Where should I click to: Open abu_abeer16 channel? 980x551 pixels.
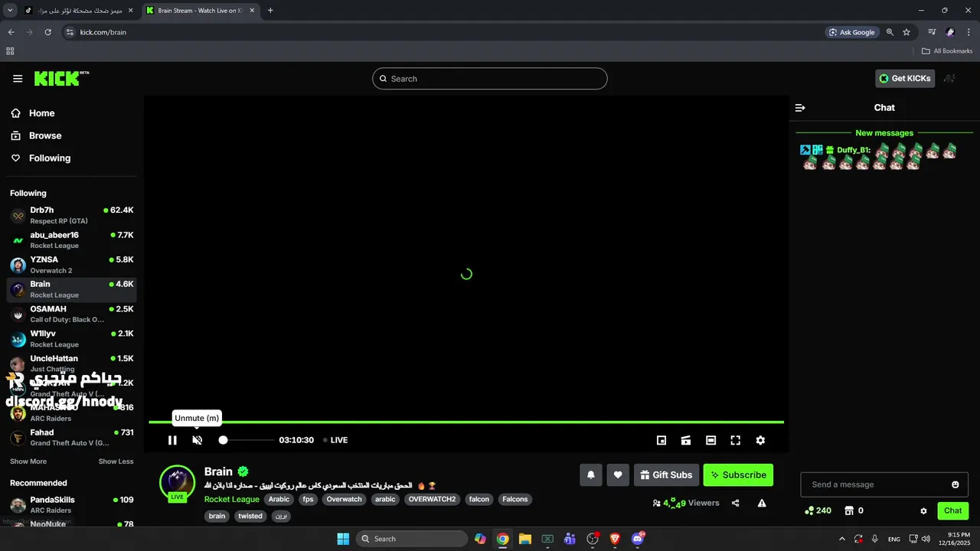coord(72,240)
